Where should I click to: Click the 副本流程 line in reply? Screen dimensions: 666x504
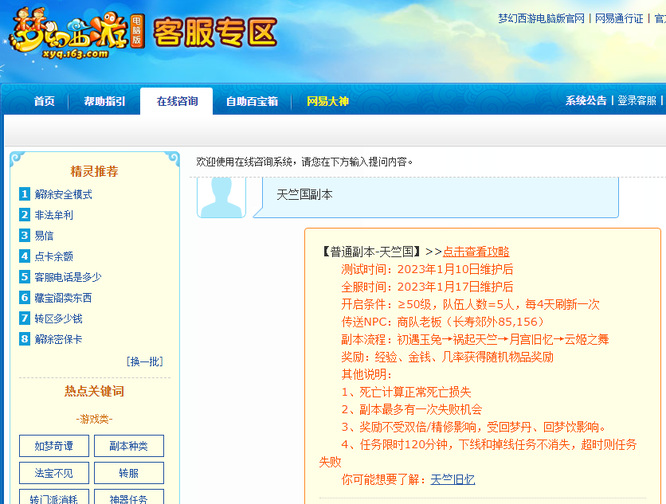click(x=475, y=339)
